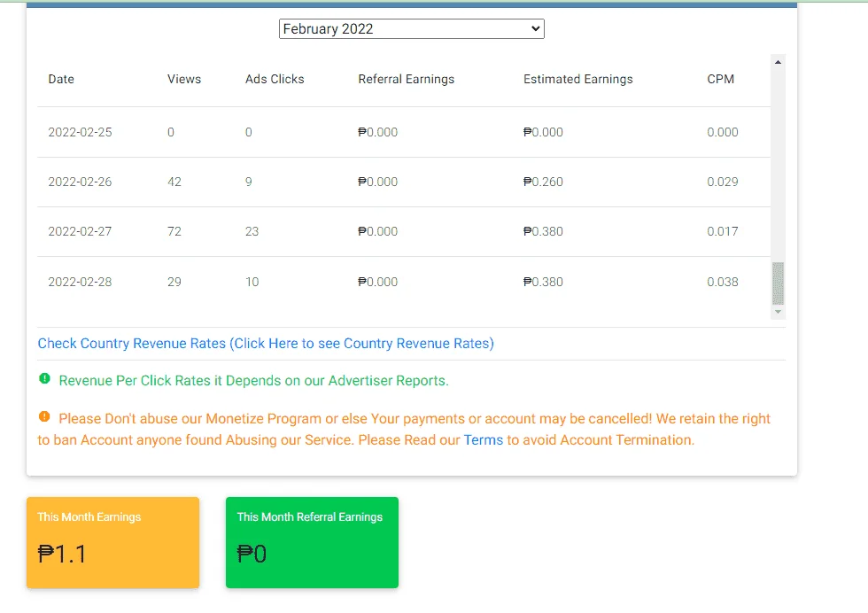Viewport: 868px width, 613px height.
Task: Select the 2022-02-26 date cell
Action: pyautogui.click(x=80, y=182)
